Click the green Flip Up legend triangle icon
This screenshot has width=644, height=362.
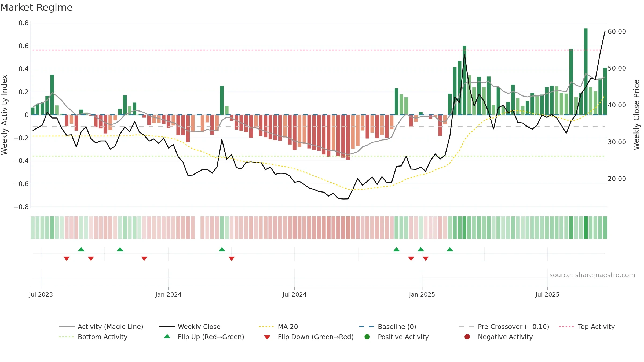[167, 336]
